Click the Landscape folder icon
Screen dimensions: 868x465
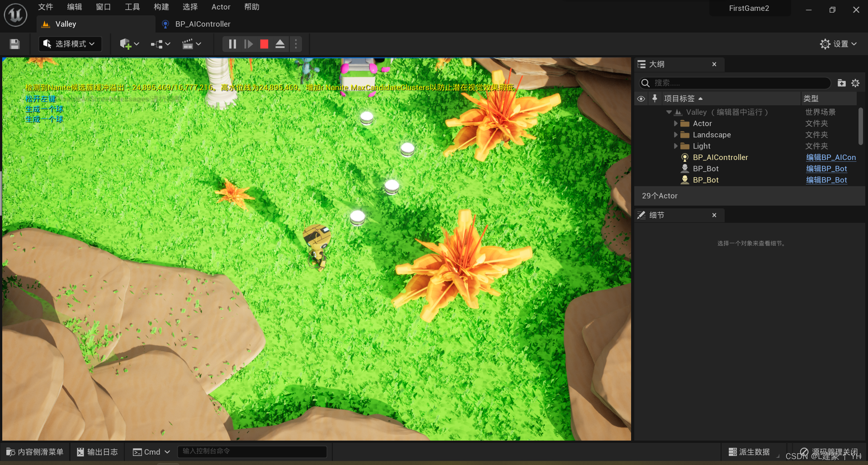point(685,135)
